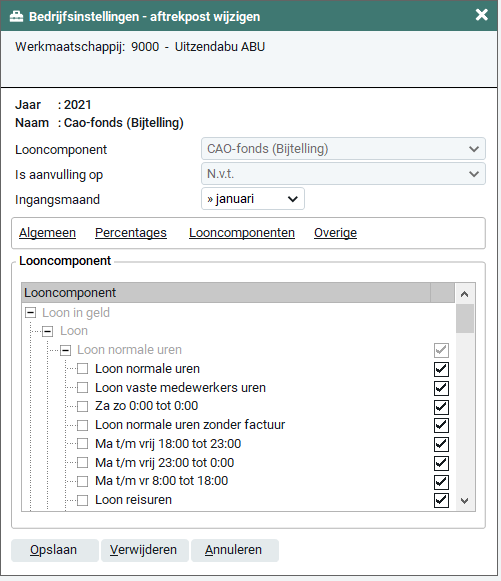The height and width of the screenshot is (581, 501).
Task: Collapse the 'Loon' tree node
Action: coord(47,331)
